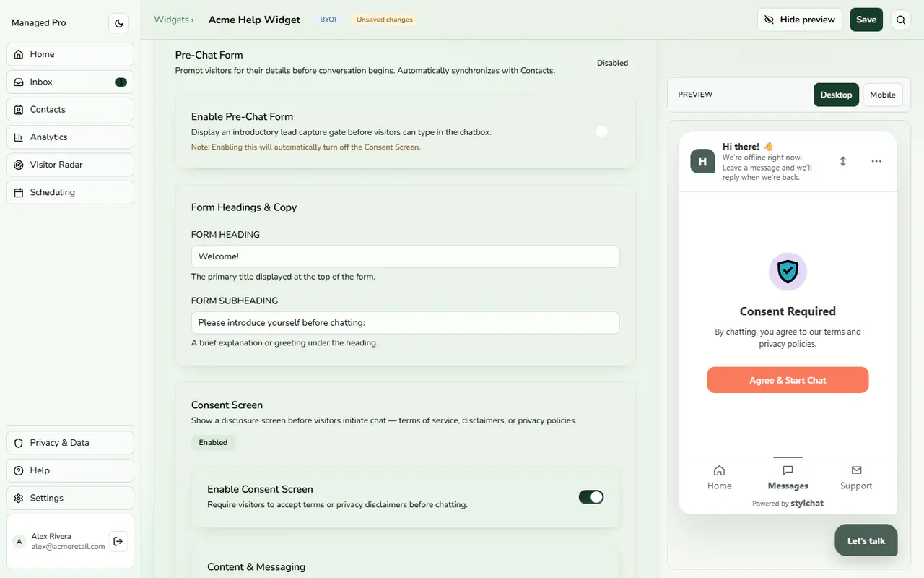
Task: Open Analytics in the sidebar
Action: tap(70, 137)
